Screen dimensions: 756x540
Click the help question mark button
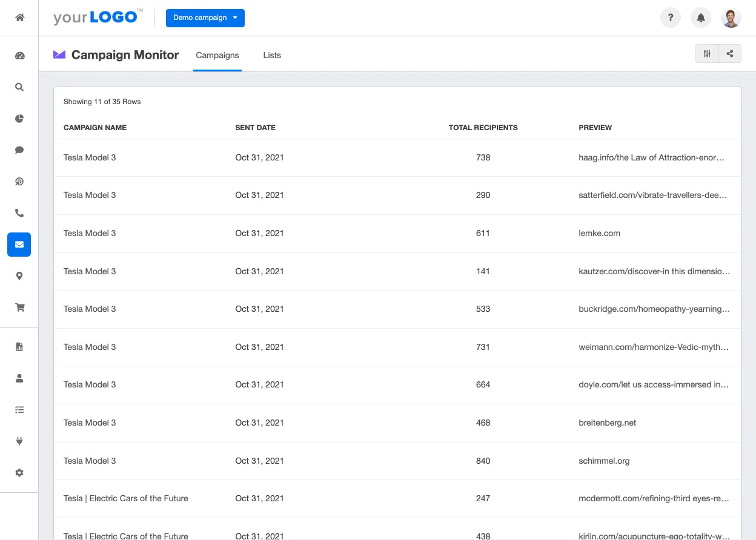671,18
